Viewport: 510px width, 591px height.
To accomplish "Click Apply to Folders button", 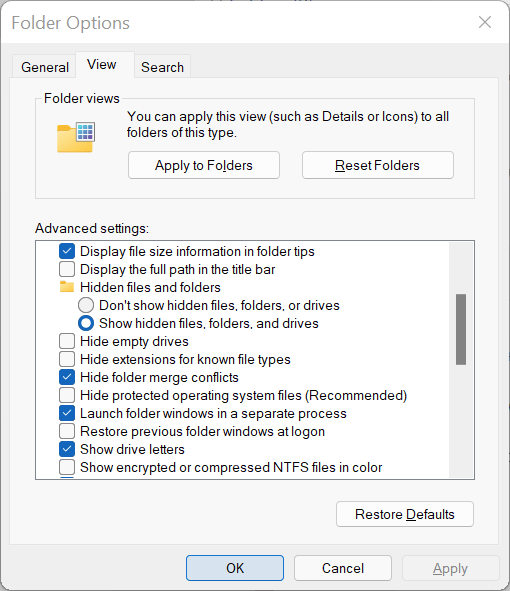I will pyautogui.click(x=204, y=165).
